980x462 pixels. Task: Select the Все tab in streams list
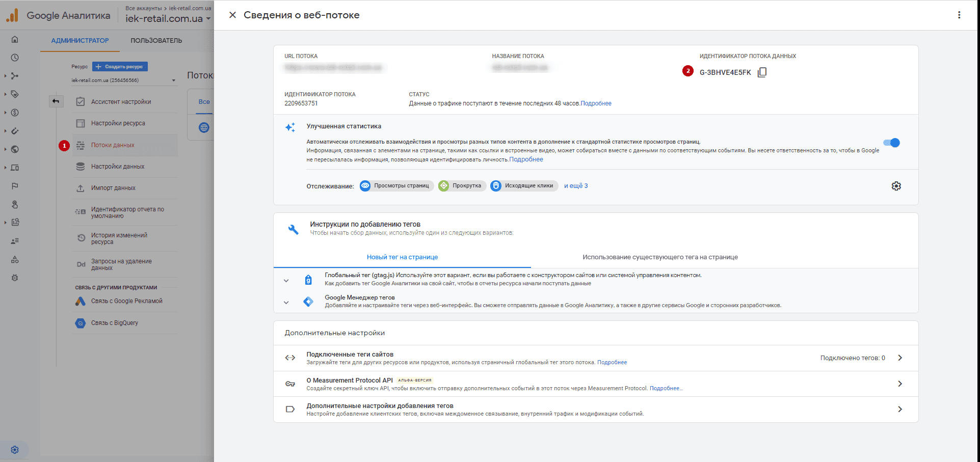(204, 102)
